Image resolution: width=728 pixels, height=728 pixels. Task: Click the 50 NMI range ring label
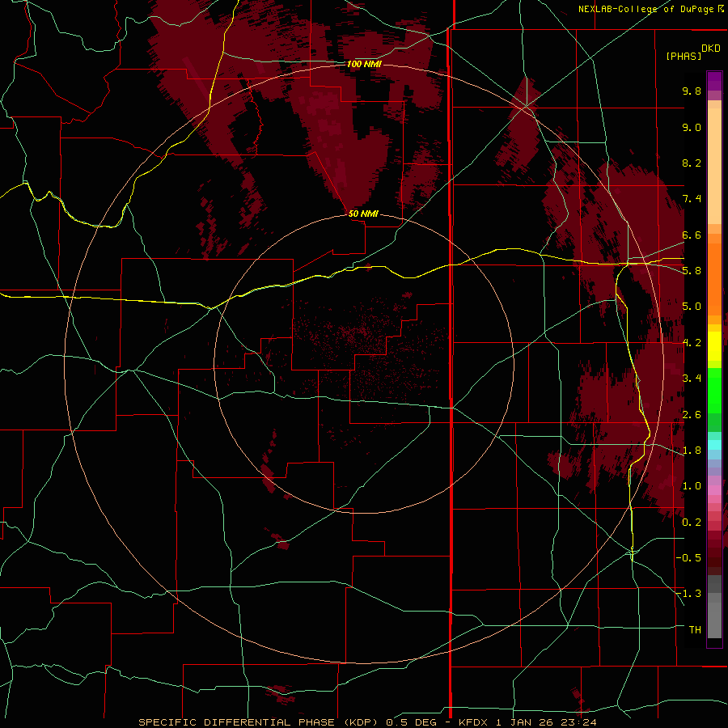pyautogui.click(x=363, y=214)
